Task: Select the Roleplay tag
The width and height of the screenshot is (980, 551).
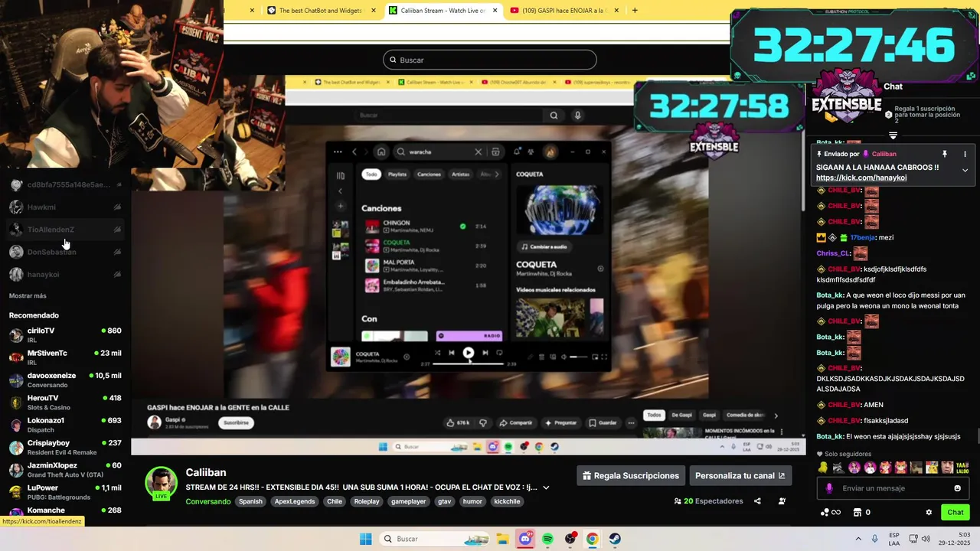Action: [x=367, y=502]
